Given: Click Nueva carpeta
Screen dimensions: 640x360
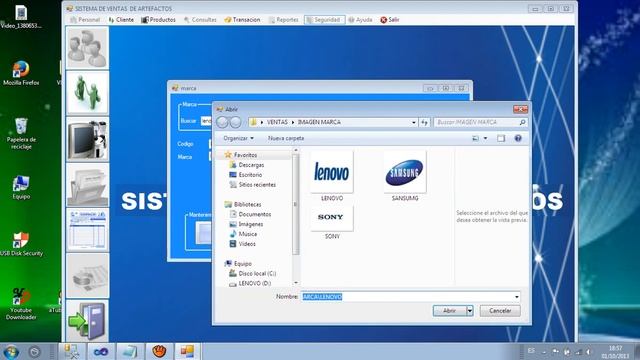Looking at the screenshot, I should [x=286, y=138].
